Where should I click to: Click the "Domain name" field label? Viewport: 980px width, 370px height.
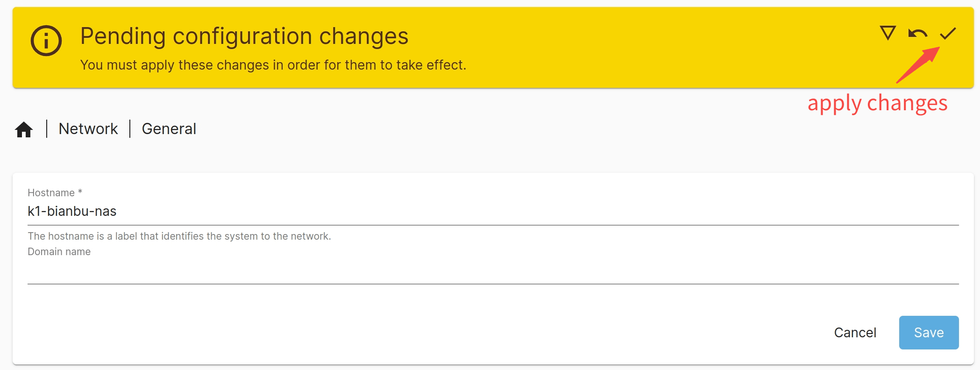[x=59, y=252]
